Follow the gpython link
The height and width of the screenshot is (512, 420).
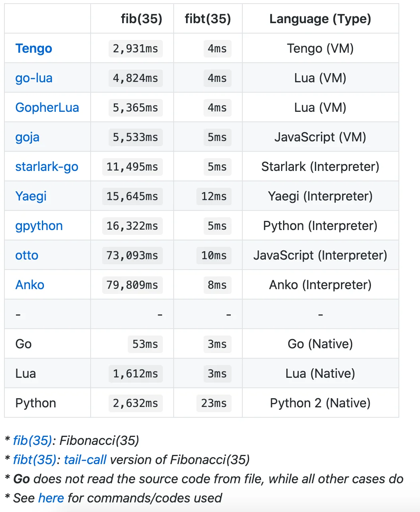tap(39, 226)
